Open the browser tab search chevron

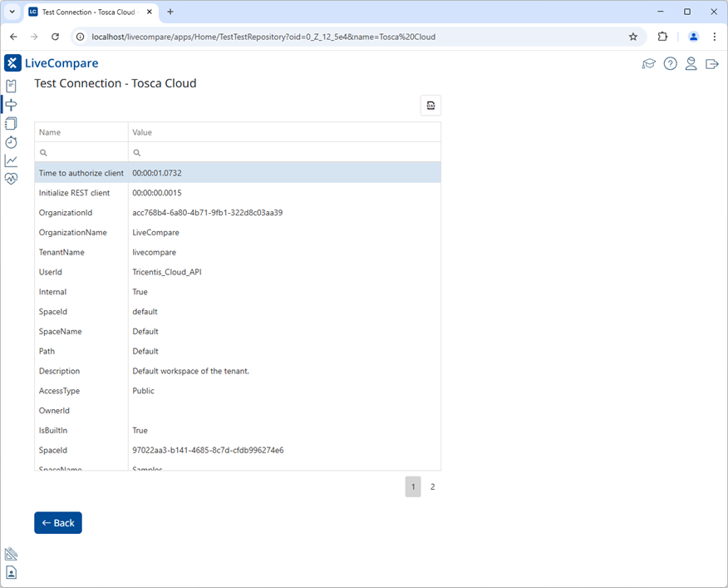[x=11, y=12]
